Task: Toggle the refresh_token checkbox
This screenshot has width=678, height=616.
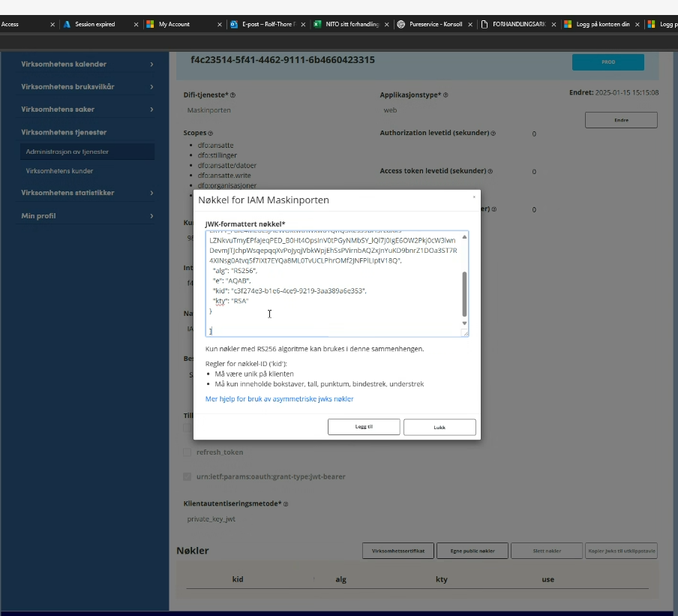Action: click(x=187, y=452)
